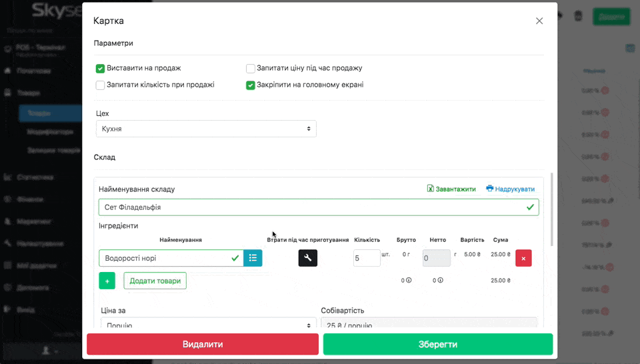The height and width of the screenshot is (364, 640).
Task: Open the Цех dropdown showing Кухня
Action: [206, 129]
